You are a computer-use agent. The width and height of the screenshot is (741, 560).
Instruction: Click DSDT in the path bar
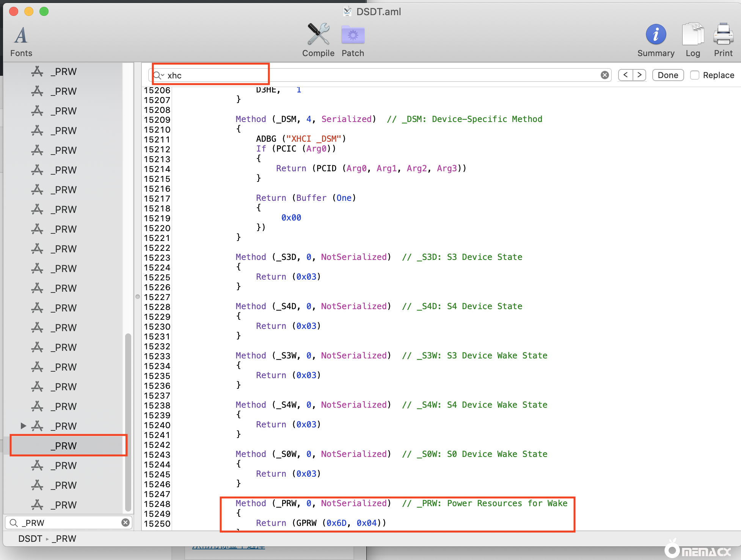click(x=30, y=539)
